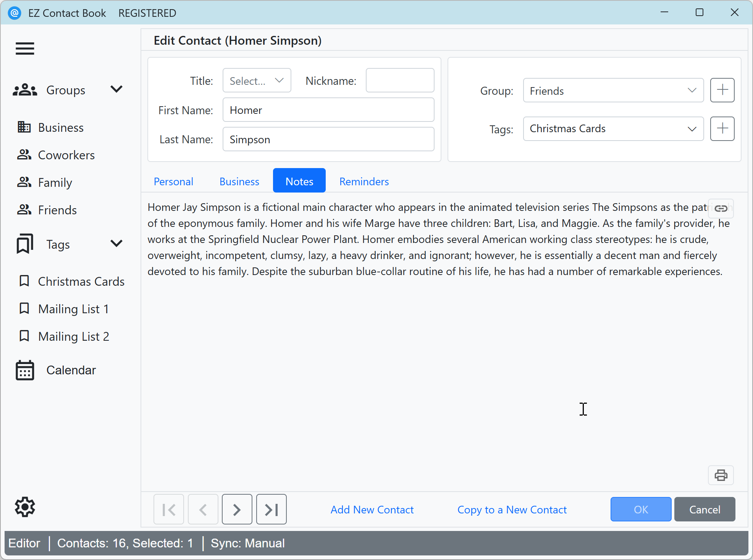Open the Title selection dropdown
Viewport: 753px width, 560px height.
pyautogui.click(x=256, y=80)
